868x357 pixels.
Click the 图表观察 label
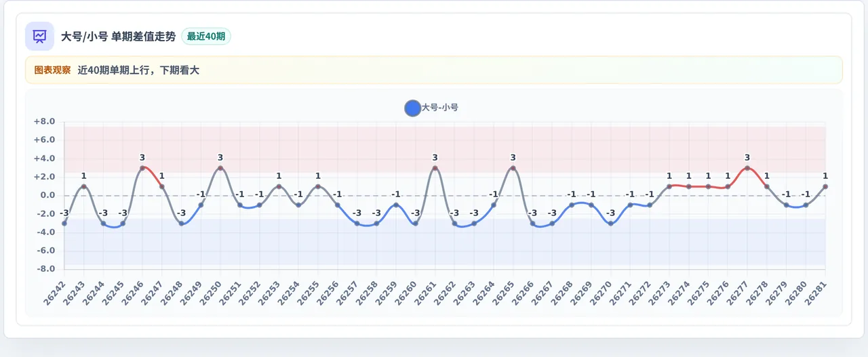point(52,70)
